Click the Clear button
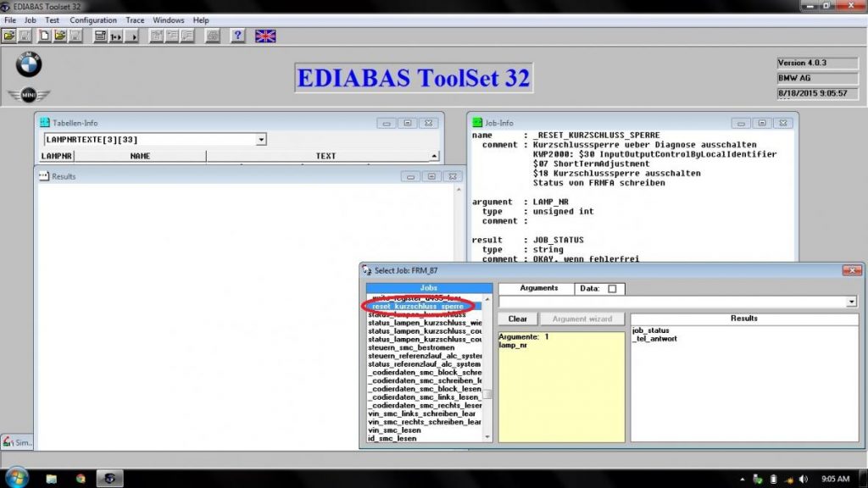The image size is (868, 488). pos(518,319)
